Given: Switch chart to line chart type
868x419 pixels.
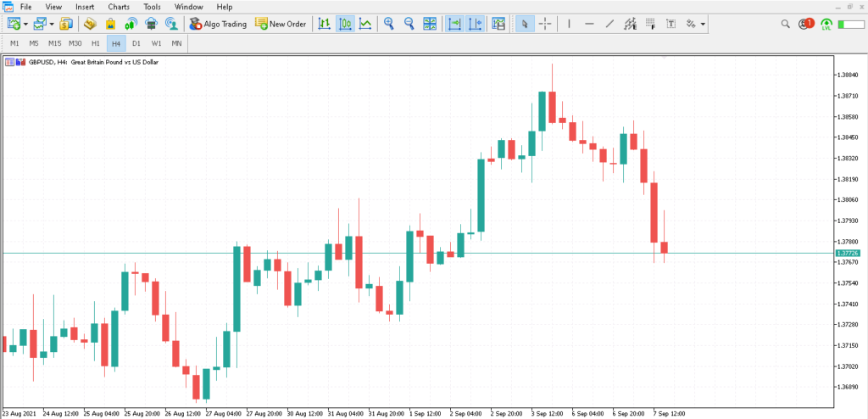Looking at the screenshot, I should pos(365,24).
